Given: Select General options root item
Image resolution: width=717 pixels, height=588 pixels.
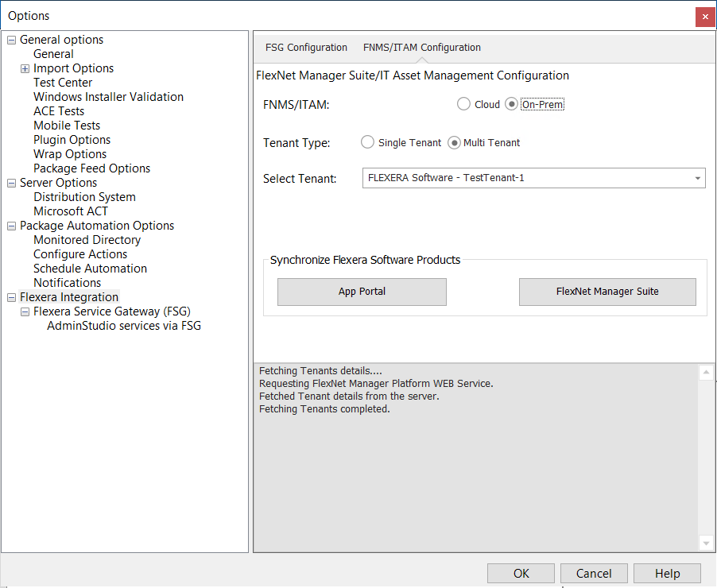Looking at the screenshot, I should click(x=62, y=40).
